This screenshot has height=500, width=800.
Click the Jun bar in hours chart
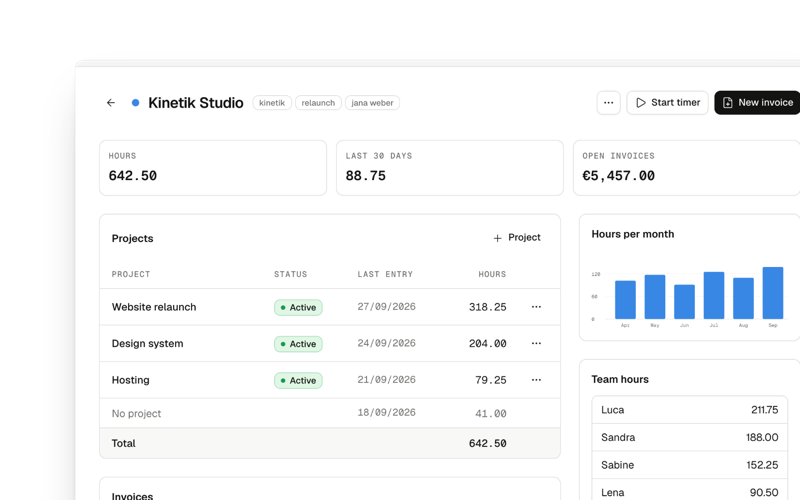pos(684,302)
